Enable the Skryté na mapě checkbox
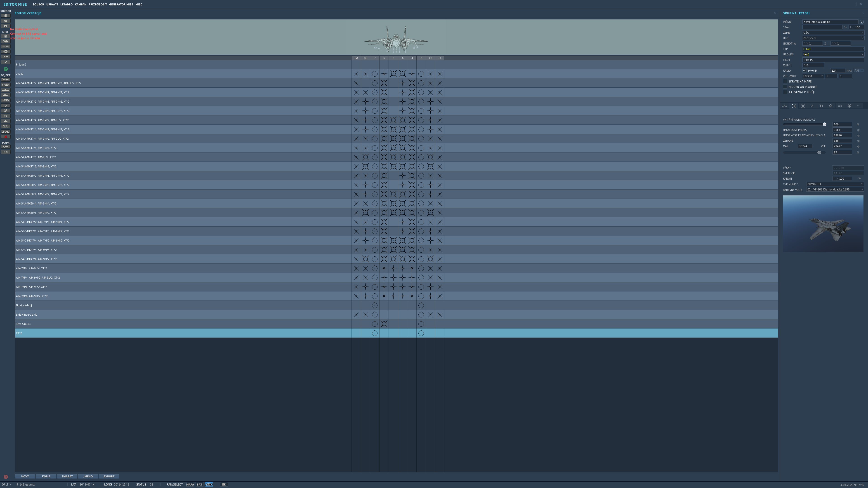This screenshot has width=868, height=488. pyautogui.click(x=785, y=82)
